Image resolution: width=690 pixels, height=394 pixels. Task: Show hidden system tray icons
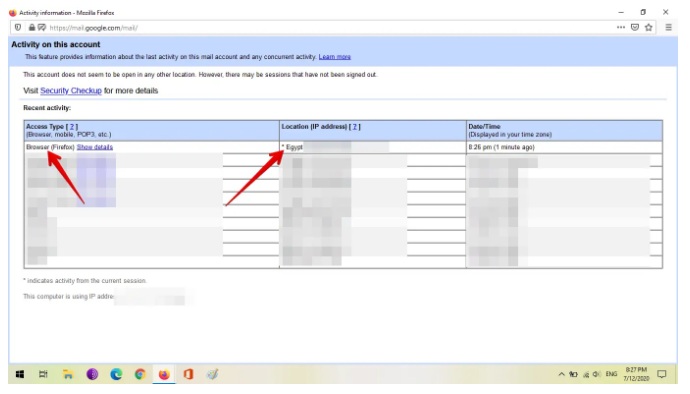point(562,374)
